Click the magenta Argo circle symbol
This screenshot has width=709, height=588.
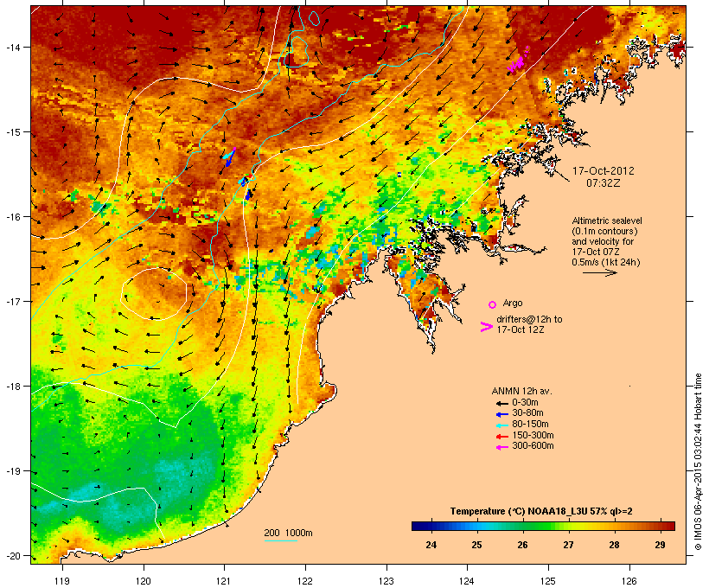(492, 304)
